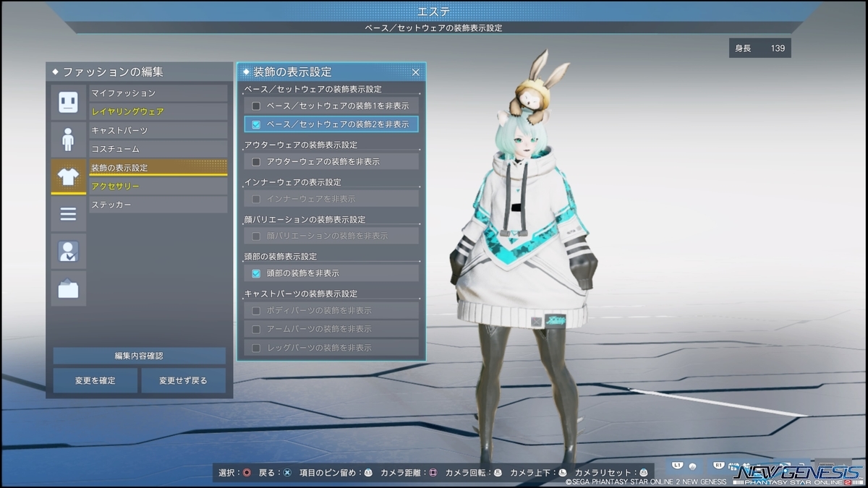Click the カメラ回転 stick icon

pyautogui.click(x=497, y=472)
